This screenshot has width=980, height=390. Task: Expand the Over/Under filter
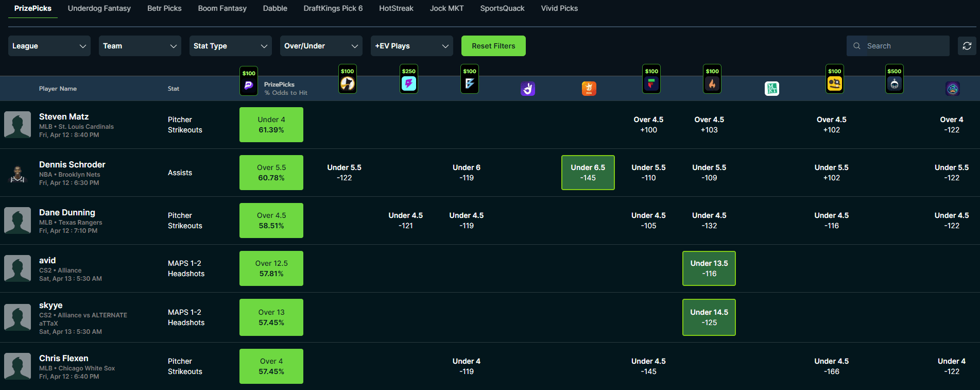pos(321,46)
